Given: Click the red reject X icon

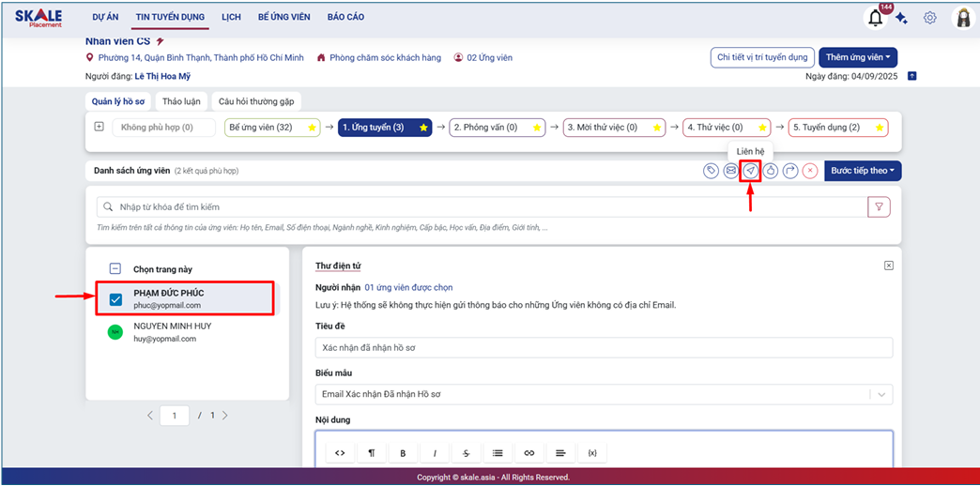Looking at the screenshot, I should [809, 171].
